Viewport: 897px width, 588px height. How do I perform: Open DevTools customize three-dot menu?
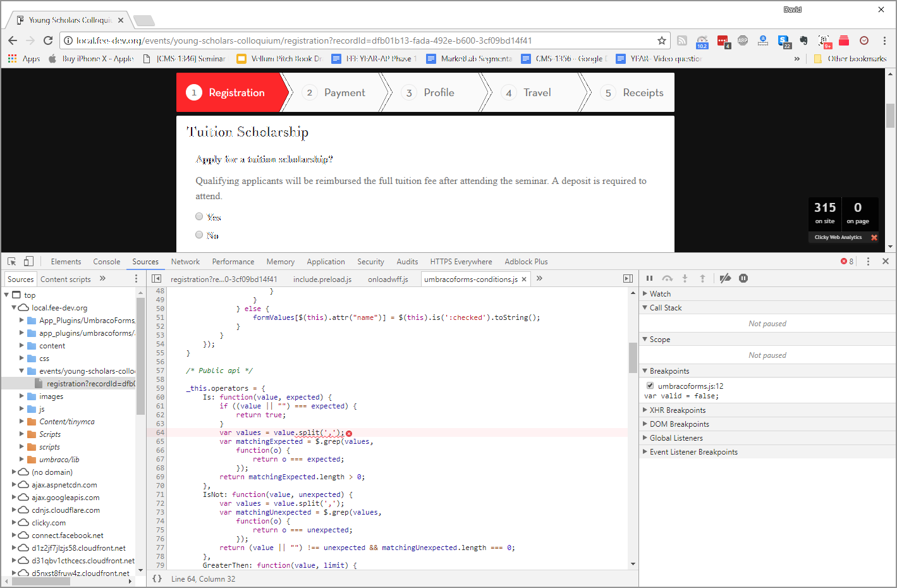(868, 261)
